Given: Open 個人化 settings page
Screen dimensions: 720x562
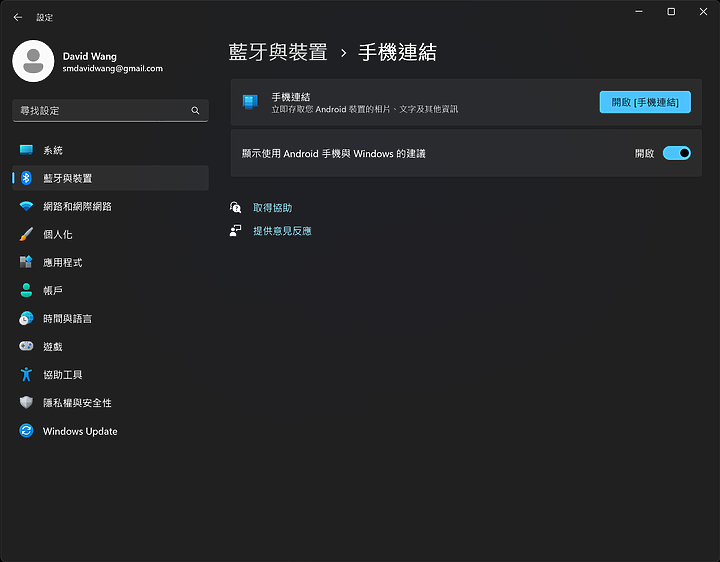Looking at the screenshot, I should 110,234.
